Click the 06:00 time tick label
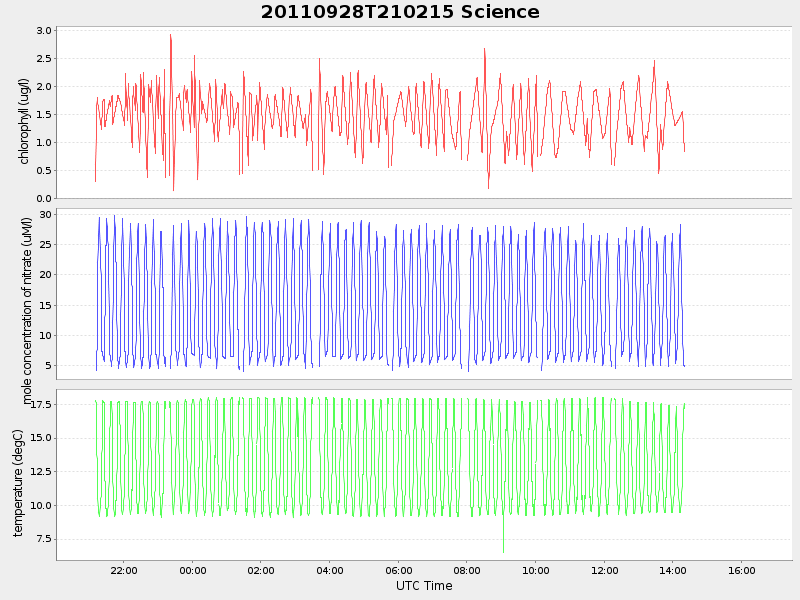 tap(398, 570)
